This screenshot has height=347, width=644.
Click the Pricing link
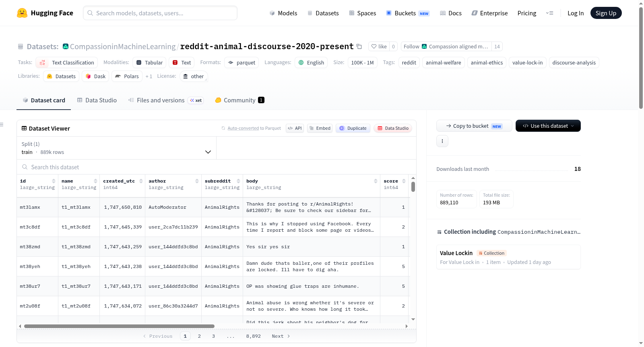[526, 13]
